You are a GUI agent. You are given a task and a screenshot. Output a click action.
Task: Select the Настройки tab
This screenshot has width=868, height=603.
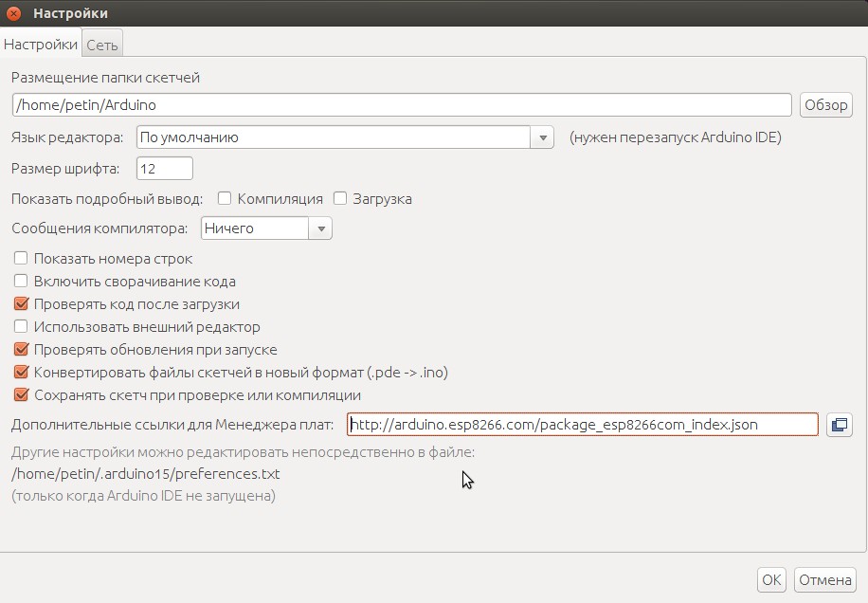pos(41,44)
